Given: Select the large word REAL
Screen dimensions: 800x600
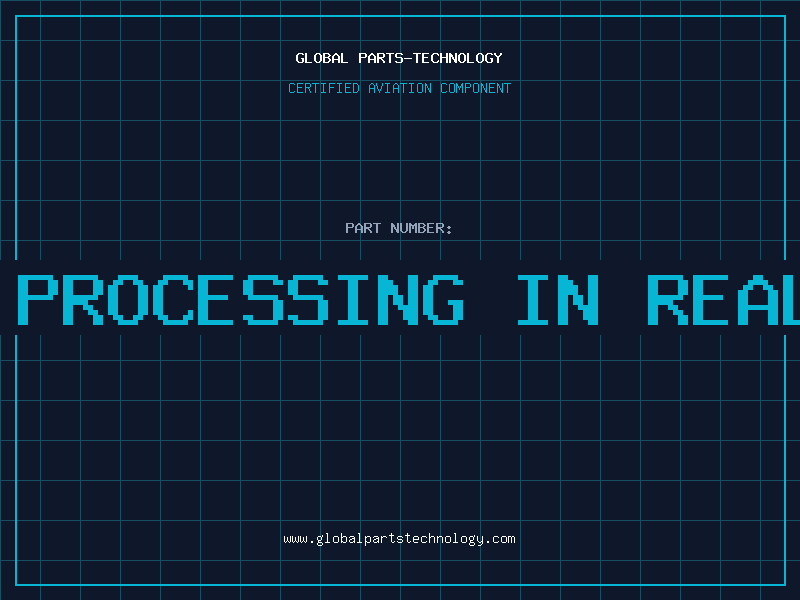Looking at the screenshot, I should click(x=724, y=299).
